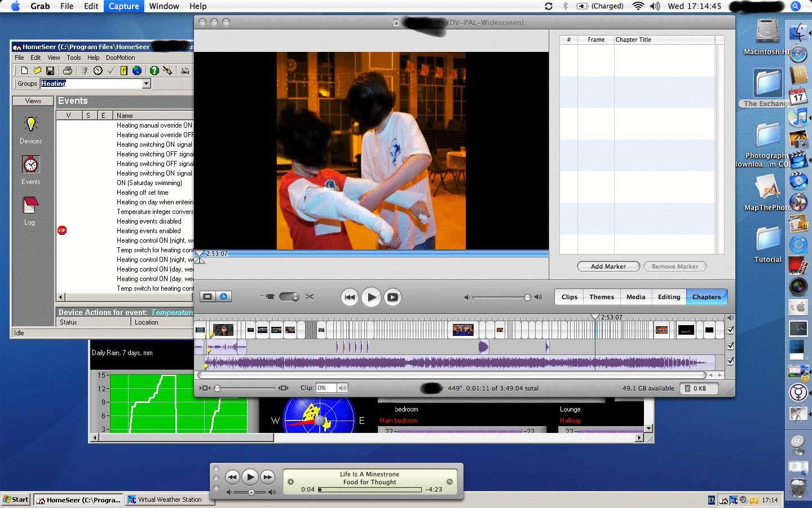Screen dimensions: 812x508
Task: Click the scissors icon in iMovie toolbar
Action: point(310,297)
